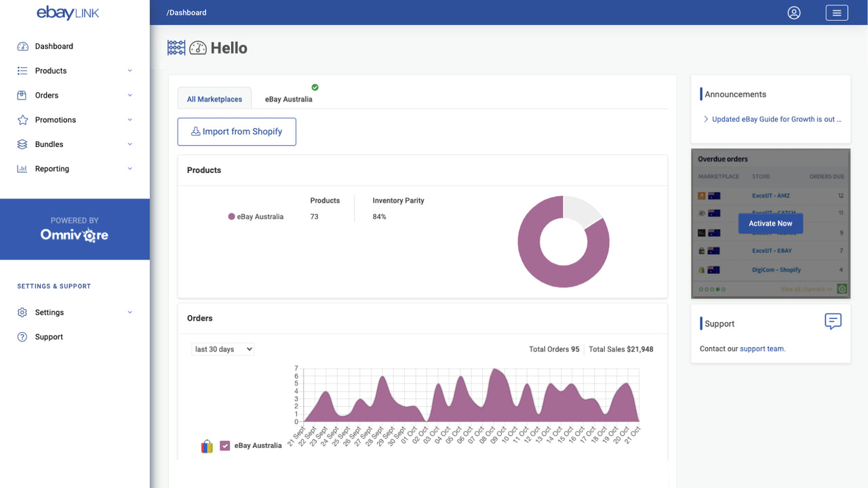Open the user account icon in top bar

point(793,12)
